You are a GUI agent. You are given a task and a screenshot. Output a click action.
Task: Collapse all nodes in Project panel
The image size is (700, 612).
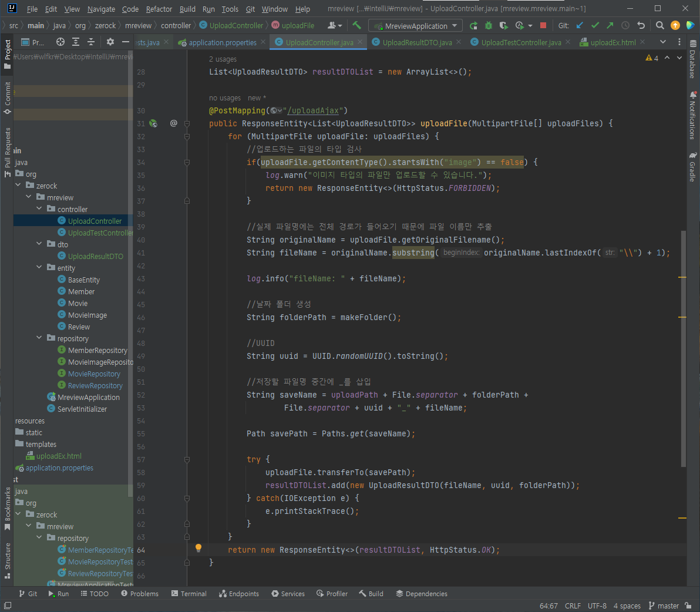coord(91,42)
